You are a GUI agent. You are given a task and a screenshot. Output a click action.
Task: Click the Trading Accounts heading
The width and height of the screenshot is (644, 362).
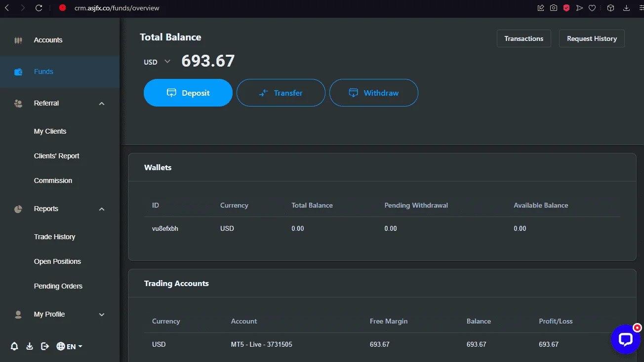(x=176, y=284)
